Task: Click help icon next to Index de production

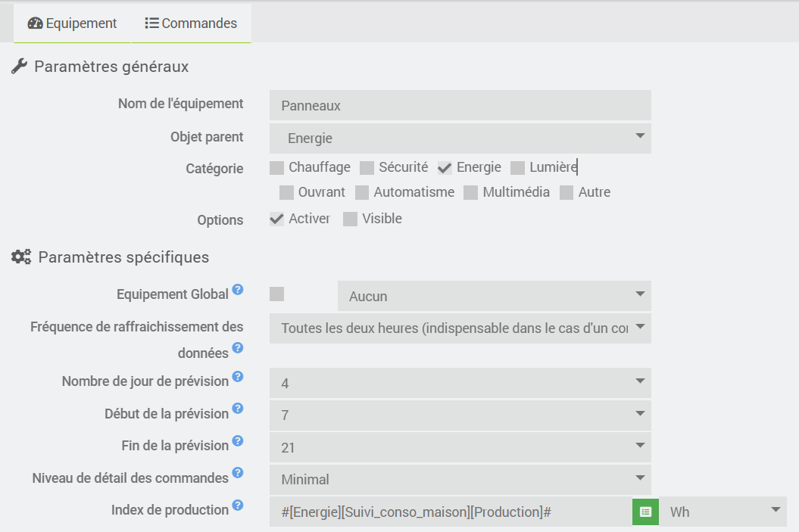Action: (x=238, y=505)
